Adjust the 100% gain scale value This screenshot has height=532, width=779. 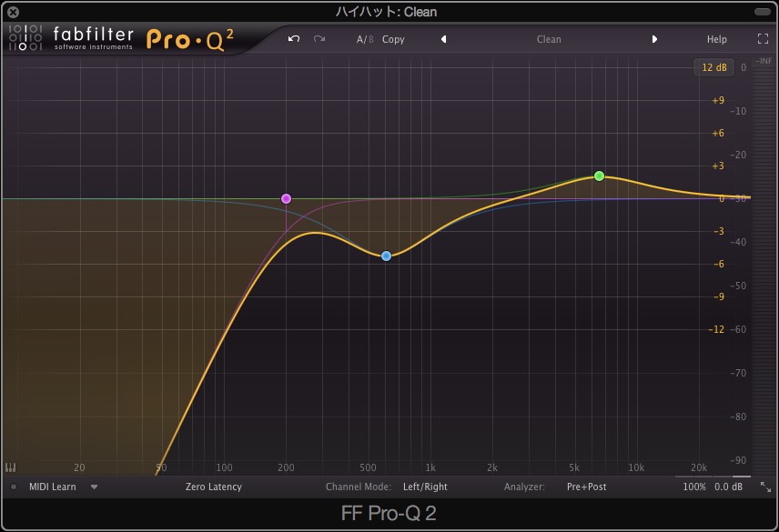click(x=694, y=487)
